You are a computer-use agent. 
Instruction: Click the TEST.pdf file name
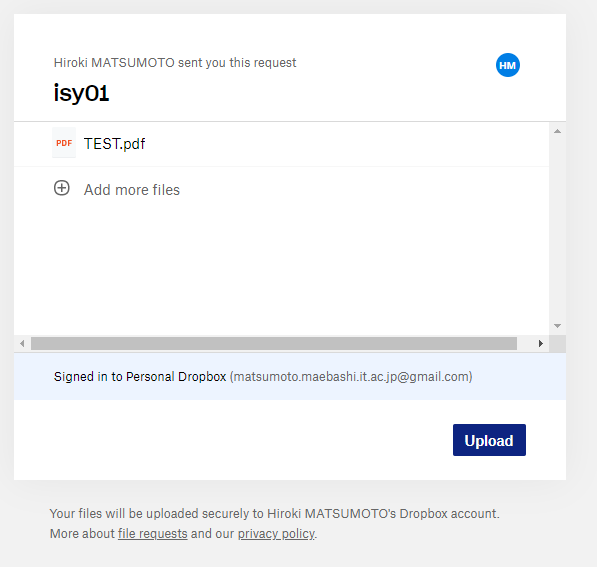coord(114,144)
